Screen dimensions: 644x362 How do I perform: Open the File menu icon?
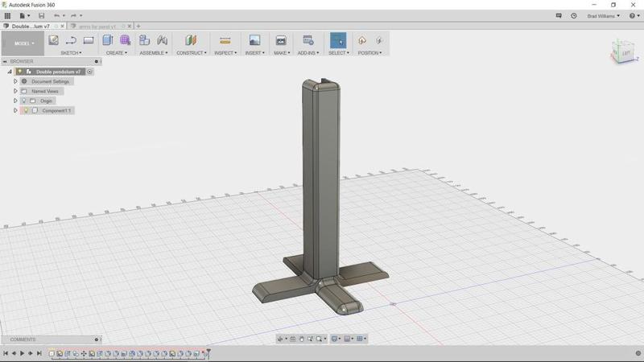coord(24,15)
